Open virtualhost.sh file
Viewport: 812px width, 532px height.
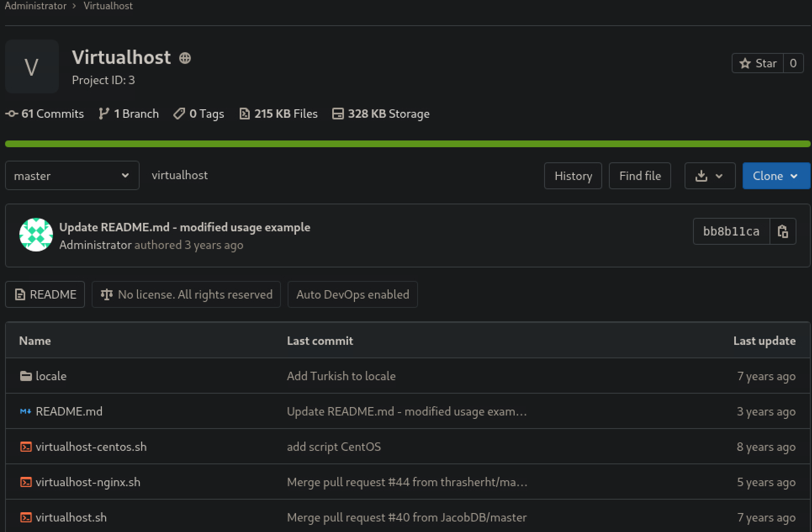(x=71, y=517)
